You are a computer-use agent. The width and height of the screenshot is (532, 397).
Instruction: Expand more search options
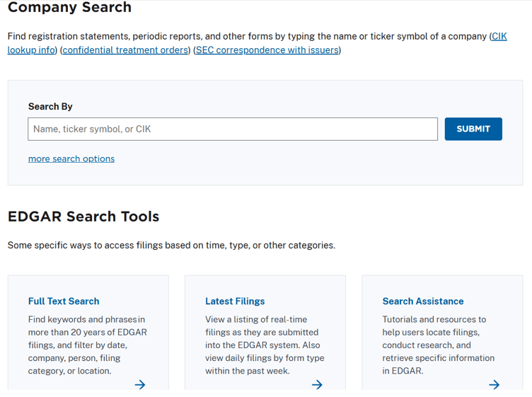pos(71,159)
